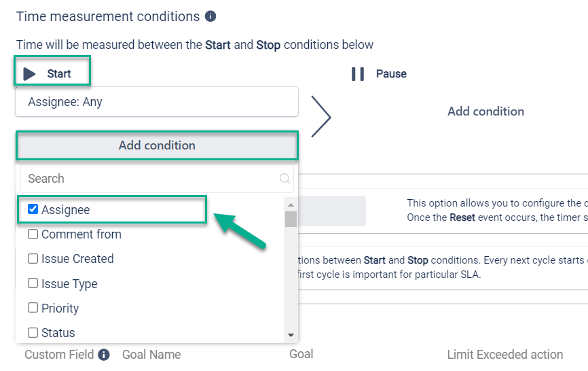Tick the Comment from checkbox
The width and height of the screenshot is (588, 371).
[x=33, y=234]
